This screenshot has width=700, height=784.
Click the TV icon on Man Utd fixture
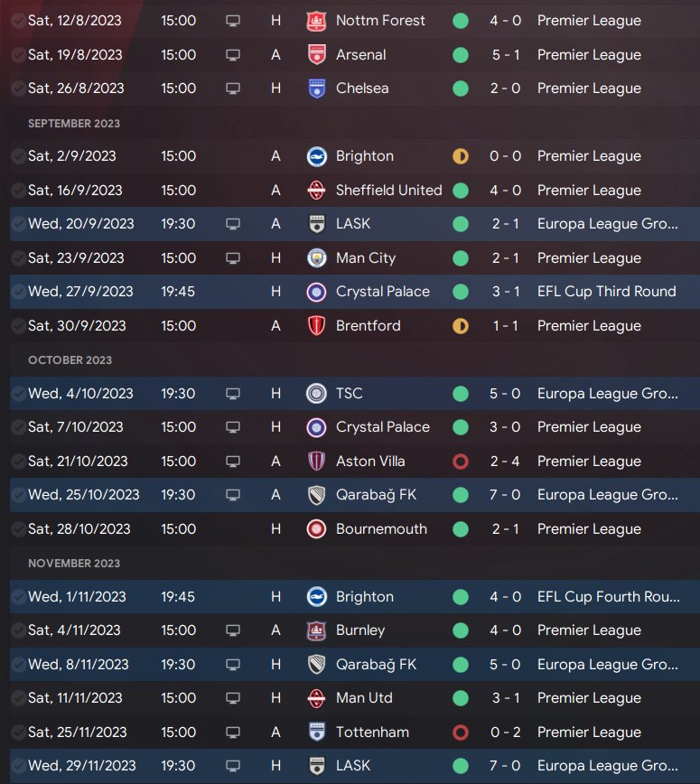(x=232, y=698)
